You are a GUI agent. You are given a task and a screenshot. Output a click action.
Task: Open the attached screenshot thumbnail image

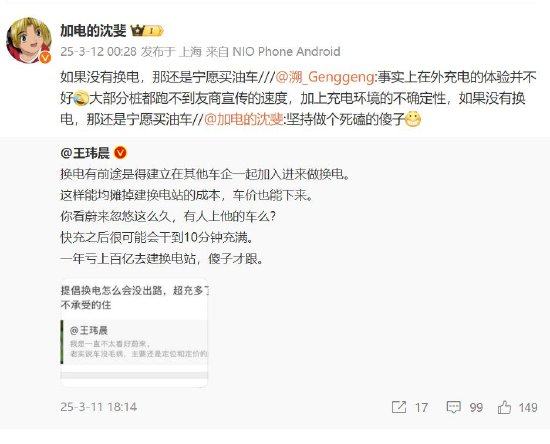(x=134, y=332)
